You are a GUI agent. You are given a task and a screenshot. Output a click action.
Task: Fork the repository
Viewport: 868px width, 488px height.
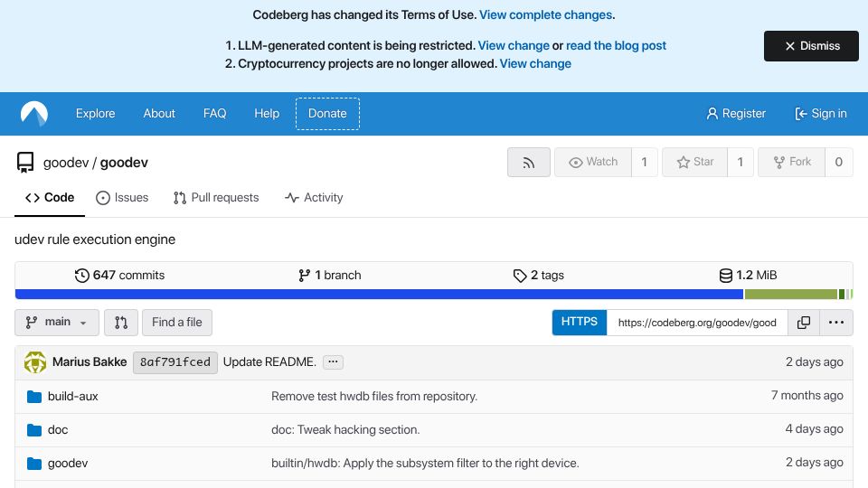792,162
